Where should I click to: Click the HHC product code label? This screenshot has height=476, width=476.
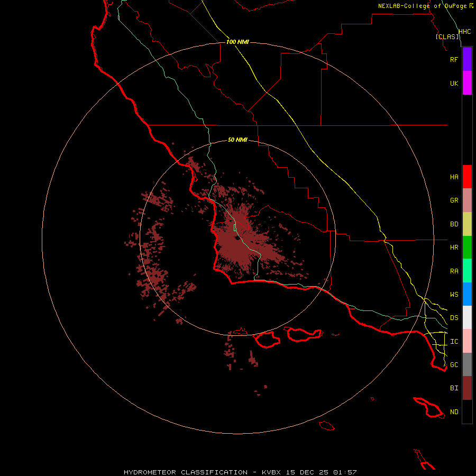464,32
